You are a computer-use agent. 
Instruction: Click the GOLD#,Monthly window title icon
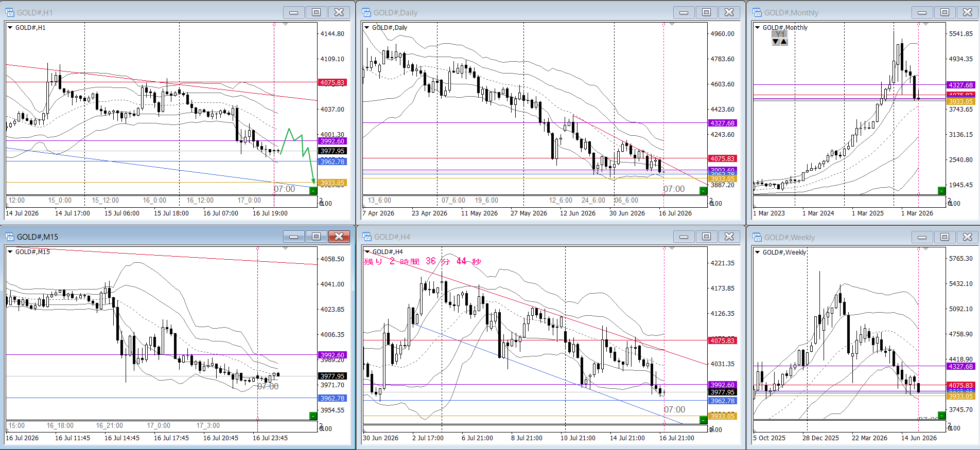tap(757, 12)
